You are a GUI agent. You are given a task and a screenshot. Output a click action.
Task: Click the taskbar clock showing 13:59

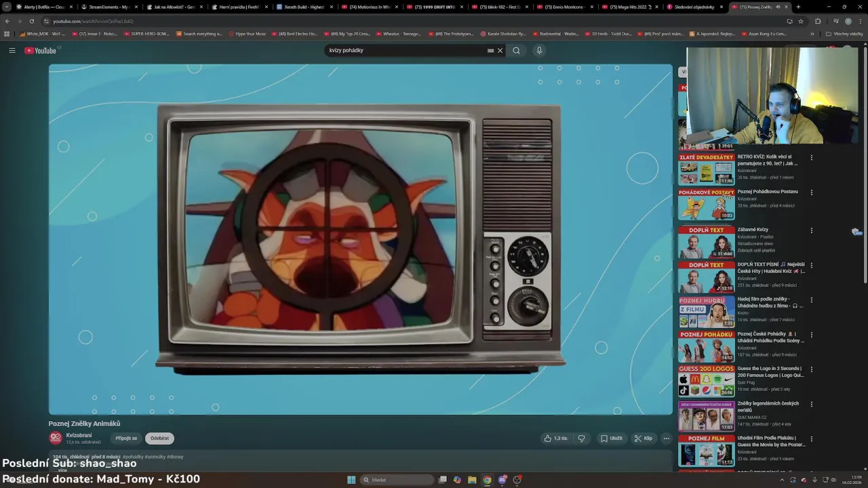(852, 480)
